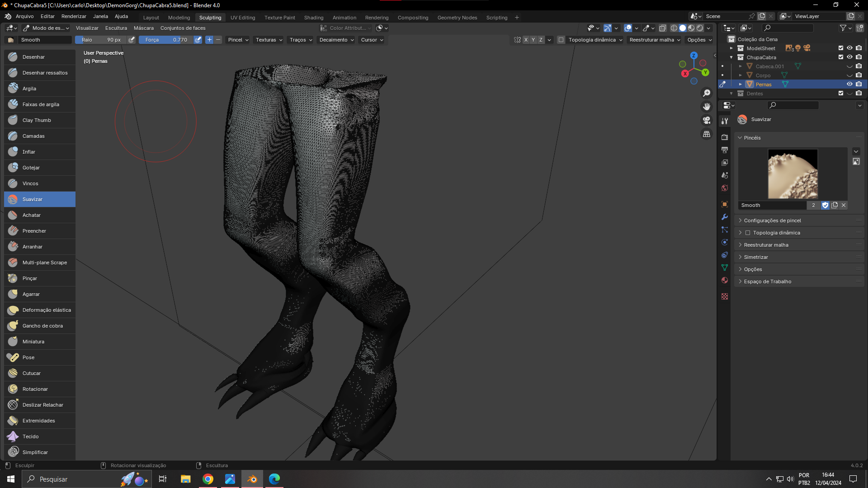
Task: Select the Gancho de cobra brush
Action: click(x=42, y=326)
